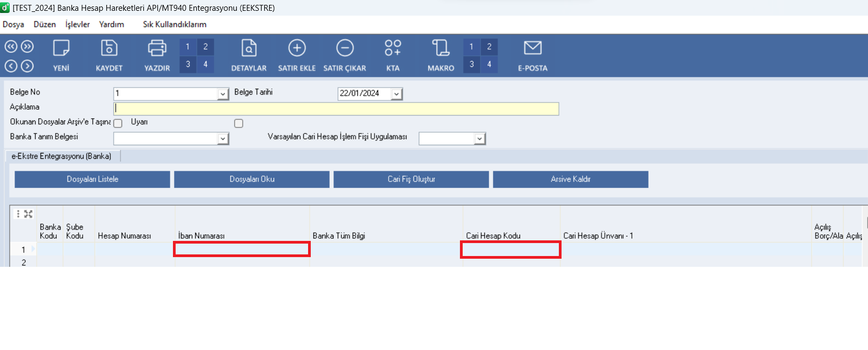This screenshot has width=868, height=350.
Task: Open Banka Tanım Belgesi dropdown
Action: tap(223, 139)
